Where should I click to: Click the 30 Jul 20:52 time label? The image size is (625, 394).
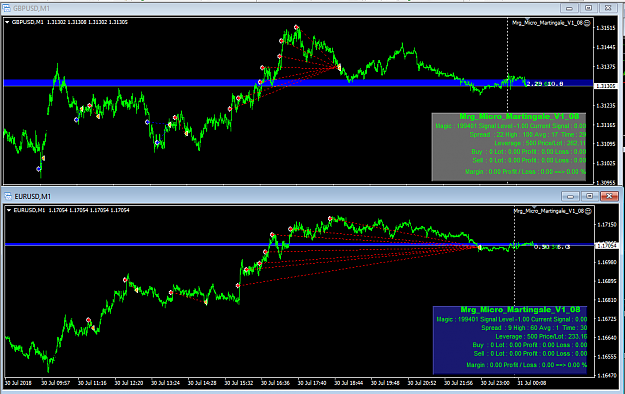422,383
